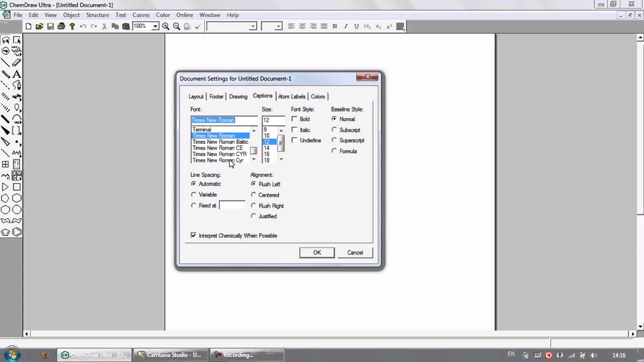This screenshot has width=644, height=362.
Task: Open the 100% zoom dropdown
Action: 155,26
